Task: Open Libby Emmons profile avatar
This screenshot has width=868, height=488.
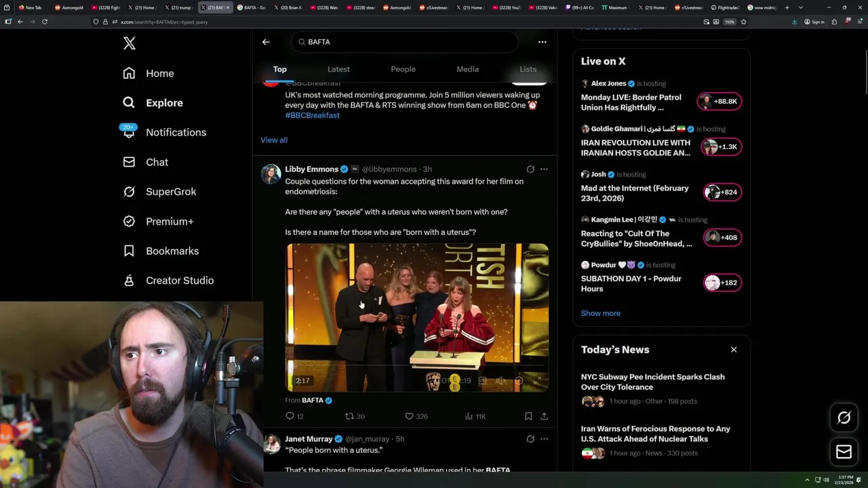Action: 271,174
